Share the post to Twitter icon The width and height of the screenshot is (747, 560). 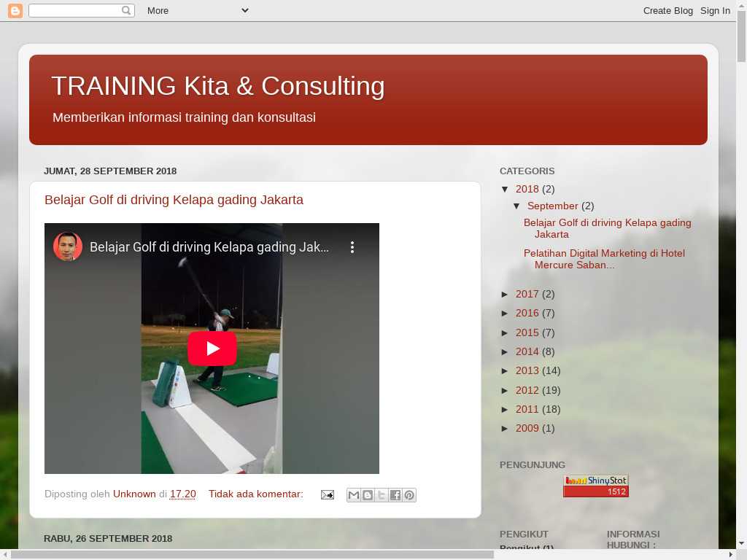[x=381, y=495]
